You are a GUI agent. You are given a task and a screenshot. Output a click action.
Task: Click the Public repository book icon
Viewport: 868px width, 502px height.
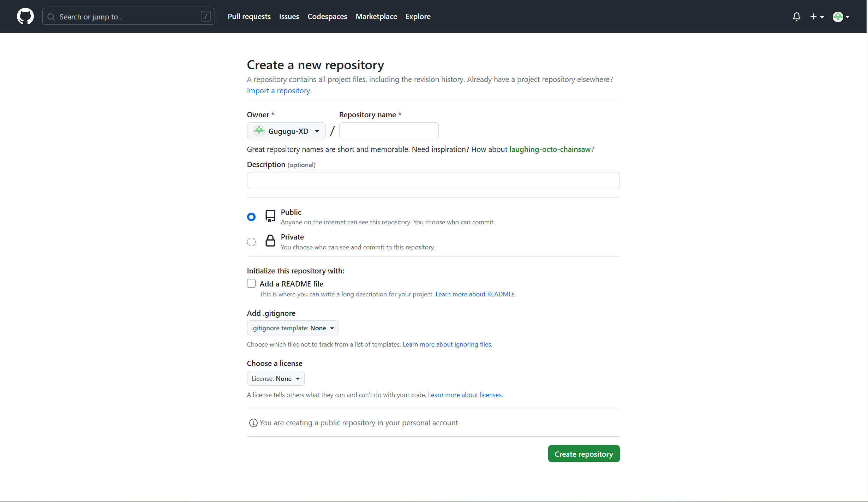pyautogui.click(x=270, y=216)
